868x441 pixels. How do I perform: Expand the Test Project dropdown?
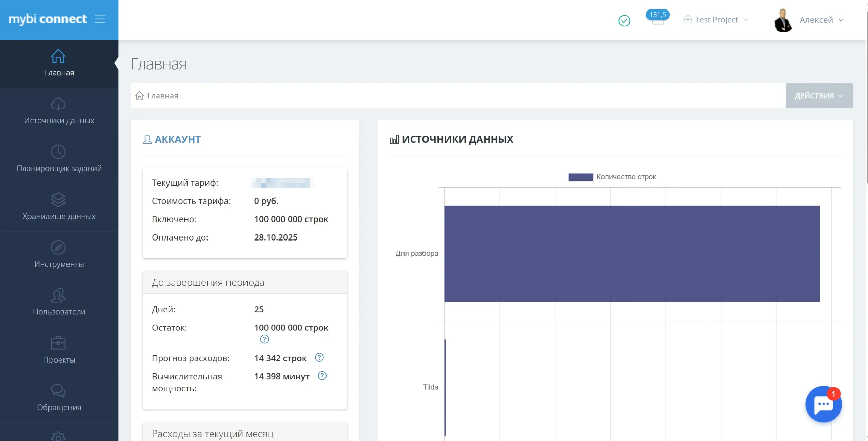coord(716,20)
